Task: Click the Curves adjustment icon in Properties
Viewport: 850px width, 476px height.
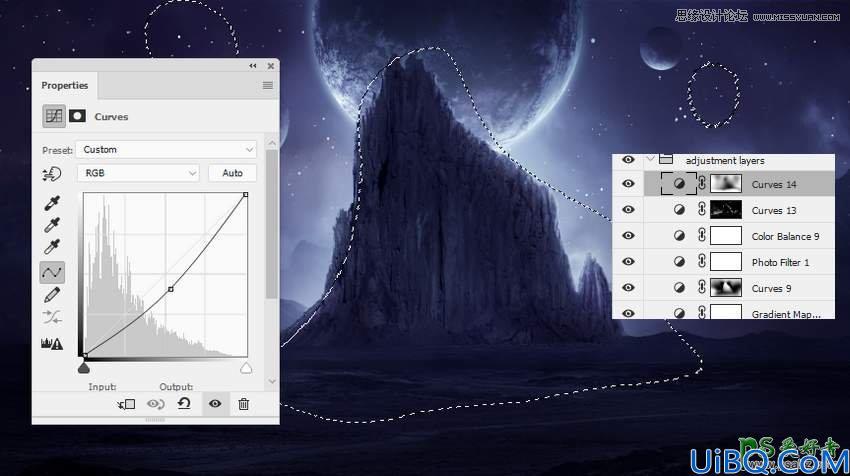Action: (x=54, y=116)
